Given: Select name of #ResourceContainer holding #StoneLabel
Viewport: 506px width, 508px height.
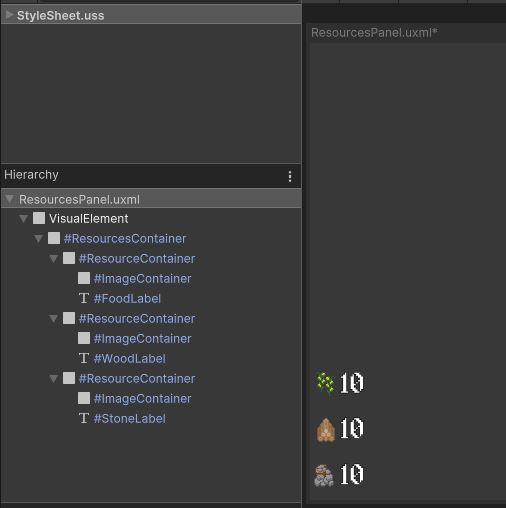Looking at the screenshot, I should click(137, 379).
